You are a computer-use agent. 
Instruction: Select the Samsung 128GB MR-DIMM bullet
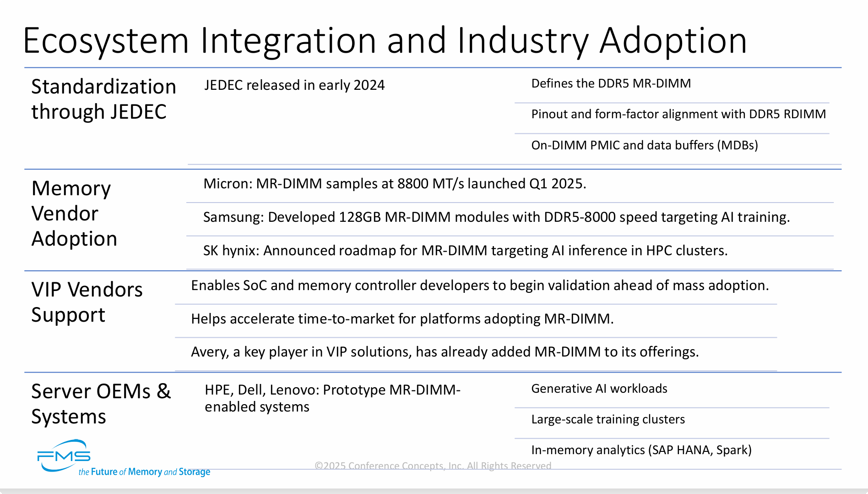(x=496, y=217)
